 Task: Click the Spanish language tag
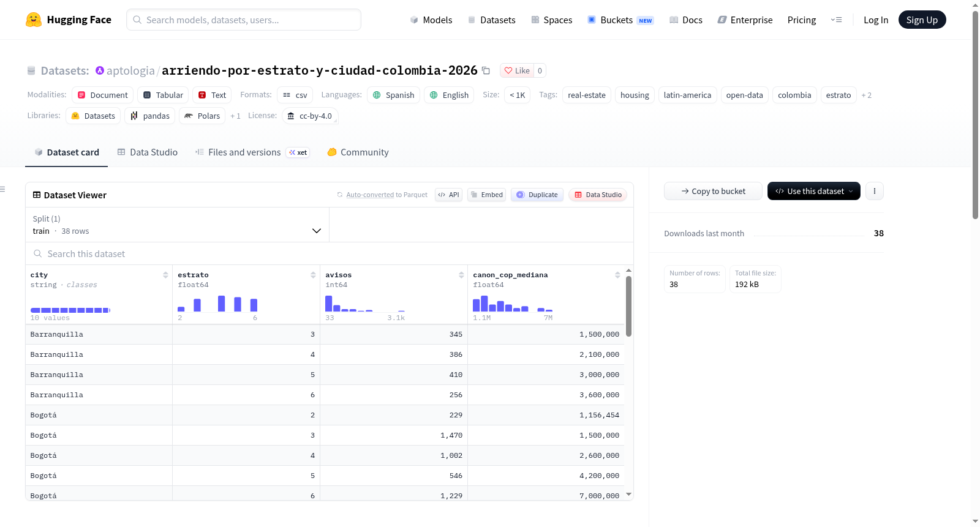(x=393, y=95)
